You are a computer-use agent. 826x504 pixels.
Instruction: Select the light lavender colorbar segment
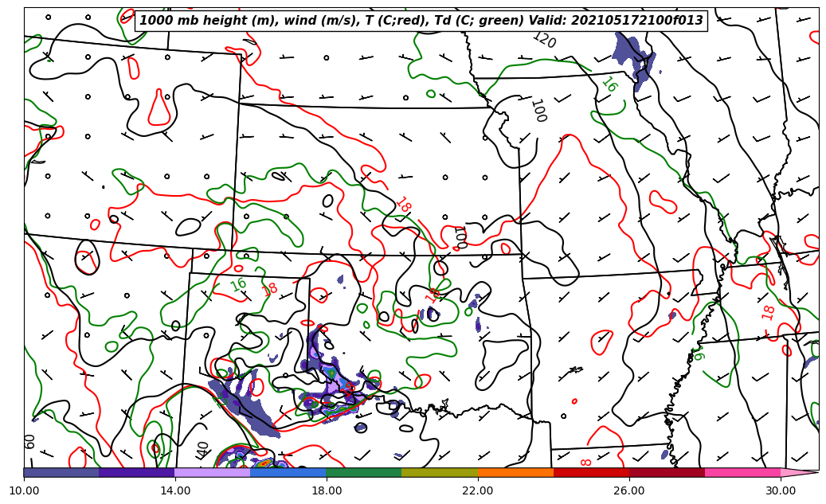212,472
